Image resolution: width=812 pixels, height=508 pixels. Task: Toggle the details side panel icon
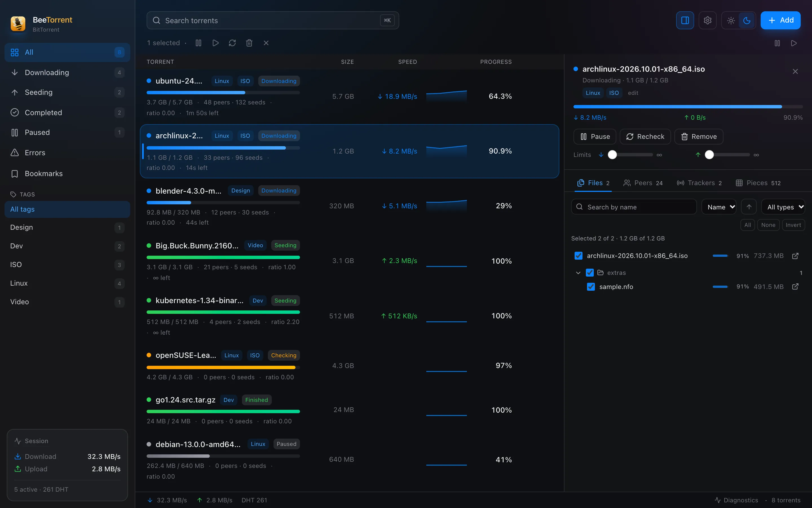click(x=685, y=21)
